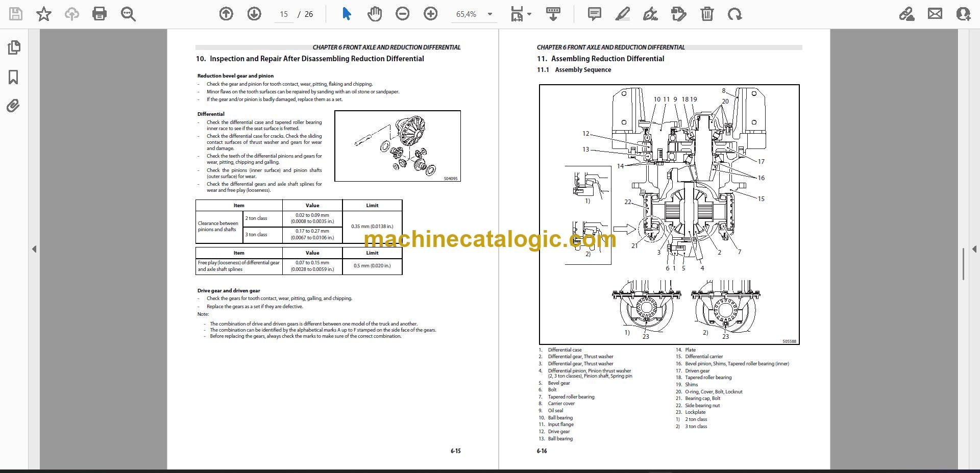Collapse the right tools pane arrow

[x=974, y=250]
